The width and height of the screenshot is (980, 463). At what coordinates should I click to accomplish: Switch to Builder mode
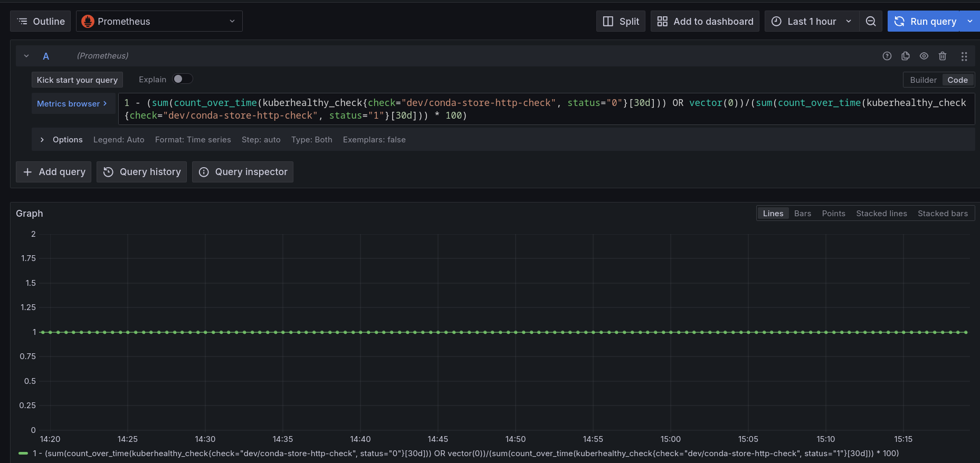click(923, 80)
